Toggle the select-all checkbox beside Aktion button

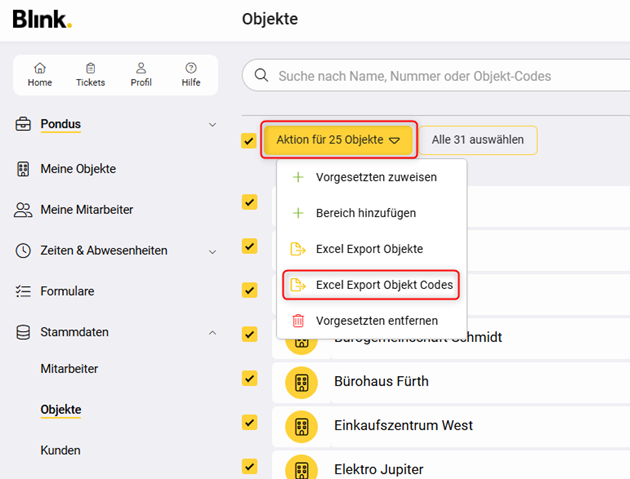[x=249, y=141]
